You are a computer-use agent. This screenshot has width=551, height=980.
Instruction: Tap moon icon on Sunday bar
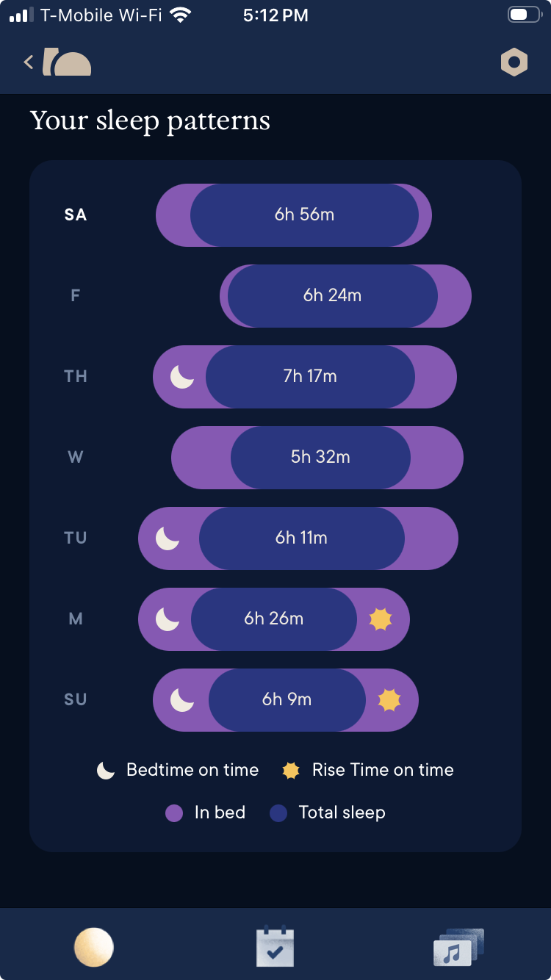point(182,700)
